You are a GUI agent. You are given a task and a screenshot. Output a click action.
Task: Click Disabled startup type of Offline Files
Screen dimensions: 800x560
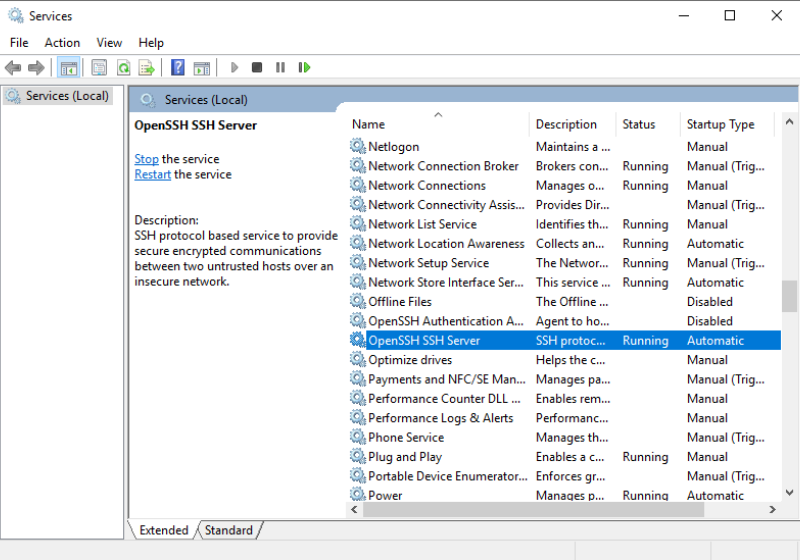710,301
